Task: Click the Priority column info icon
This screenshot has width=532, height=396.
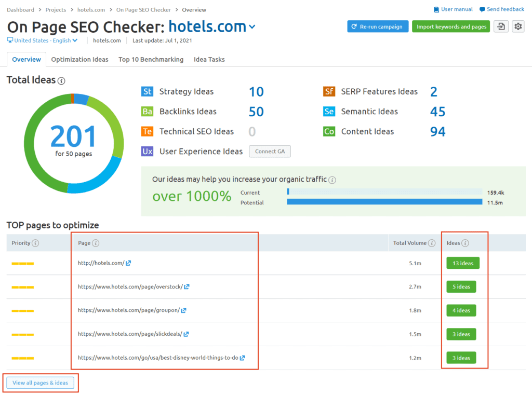Action: 35,243
